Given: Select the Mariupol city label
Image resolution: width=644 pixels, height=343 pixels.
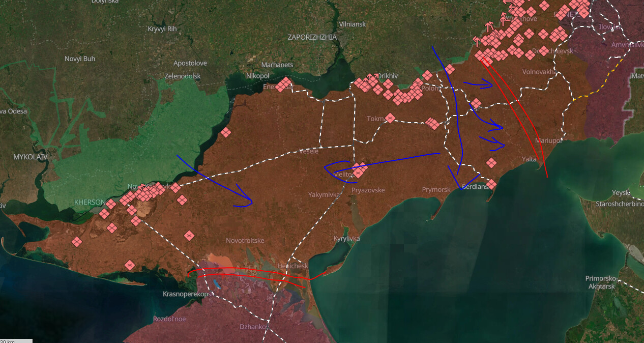Looking at the screenshot, I should [548, 140].
